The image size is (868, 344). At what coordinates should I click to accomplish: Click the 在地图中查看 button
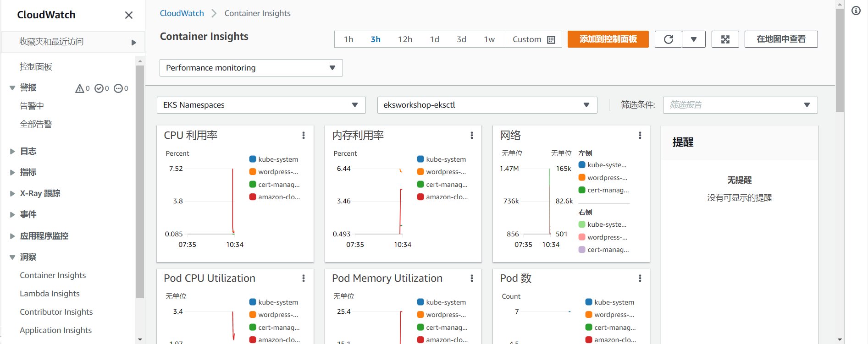point(781,39)
